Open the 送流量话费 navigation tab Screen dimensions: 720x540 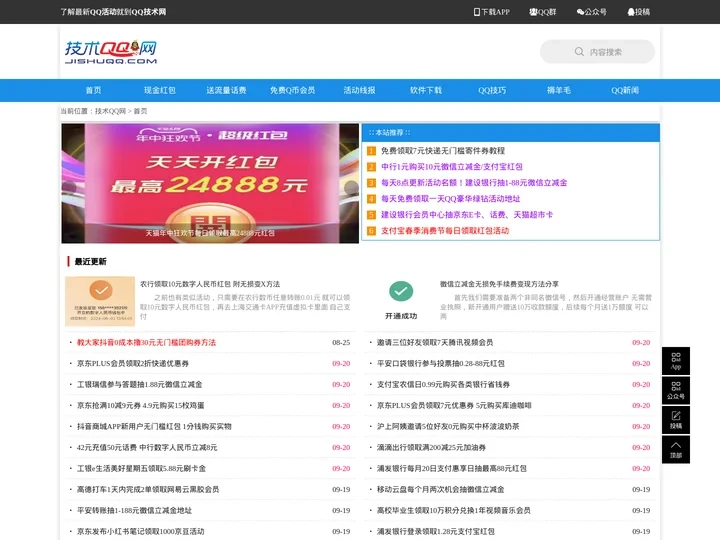point(226,90)
